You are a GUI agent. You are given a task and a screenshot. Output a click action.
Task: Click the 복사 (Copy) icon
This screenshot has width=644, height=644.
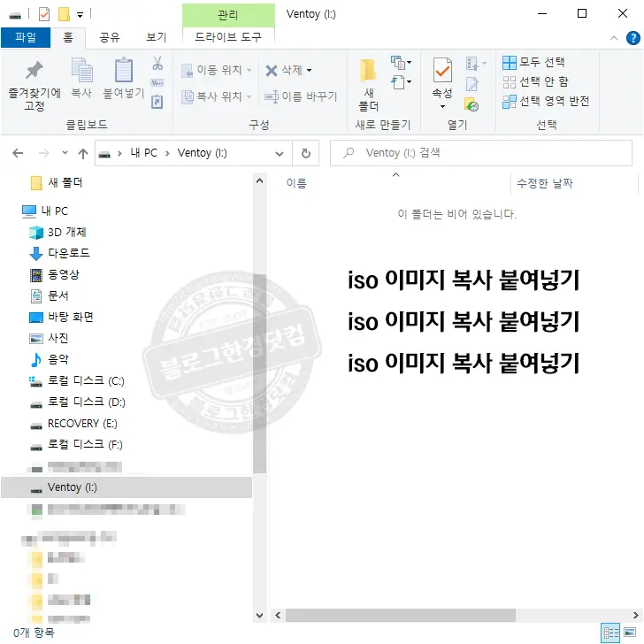coord(81,70)
